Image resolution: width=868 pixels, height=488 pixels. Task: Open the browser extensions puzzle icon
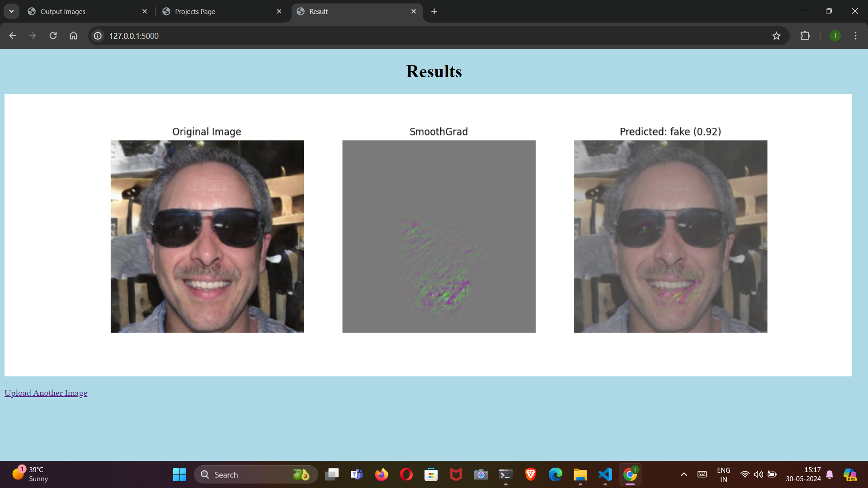(x=805, y=36)
